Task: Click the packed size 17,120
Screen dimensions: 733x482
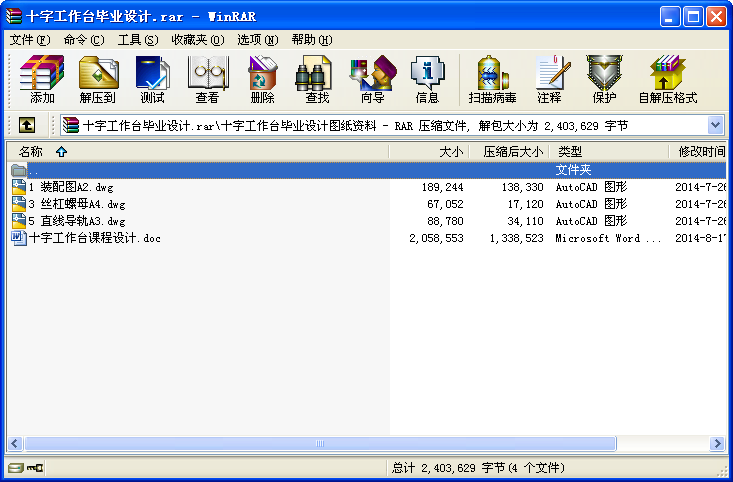Action: pos(525,204)
